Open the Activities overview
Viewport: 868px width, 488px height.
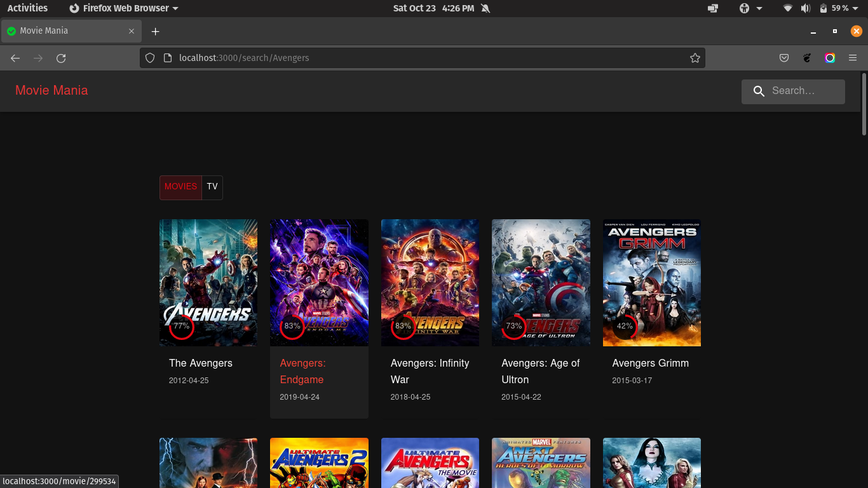point(27,8)
